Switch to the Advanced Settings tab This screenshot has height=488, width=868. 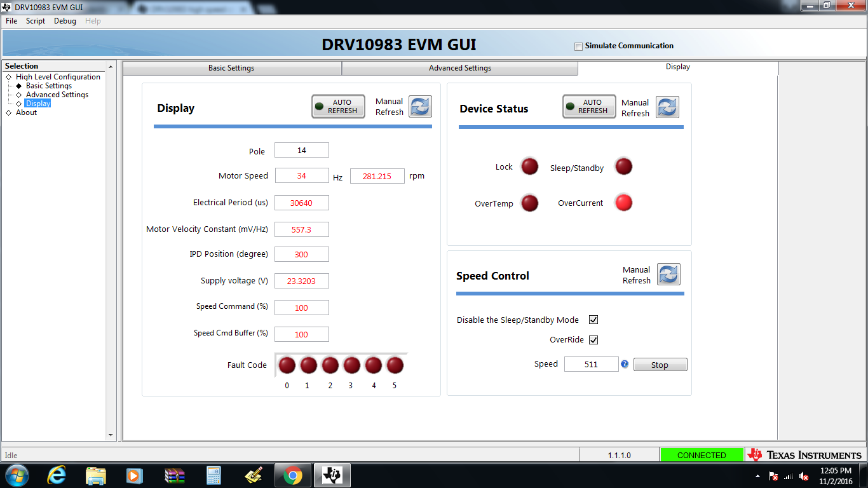coord(460,68)
